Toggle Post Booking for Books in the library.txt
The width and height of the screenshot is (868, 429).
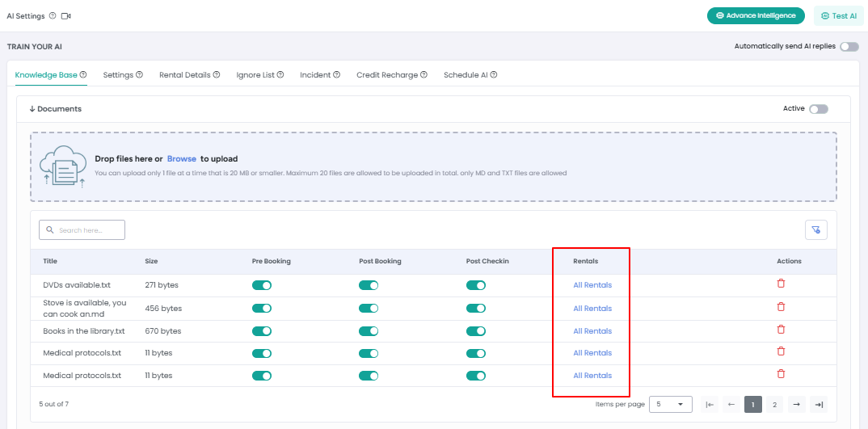pyautogui.click(x=369, y=331)
